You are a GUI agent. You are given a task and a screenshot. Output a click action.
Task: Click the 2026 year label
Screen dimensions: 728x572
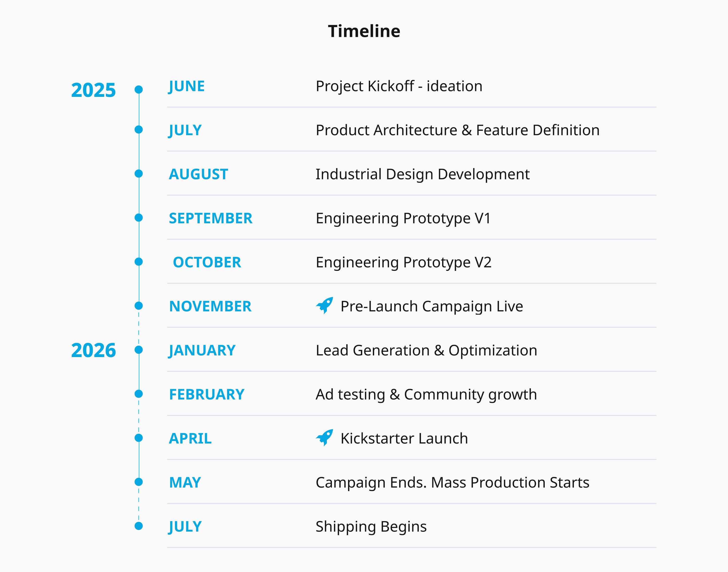[x=93, y=350]
